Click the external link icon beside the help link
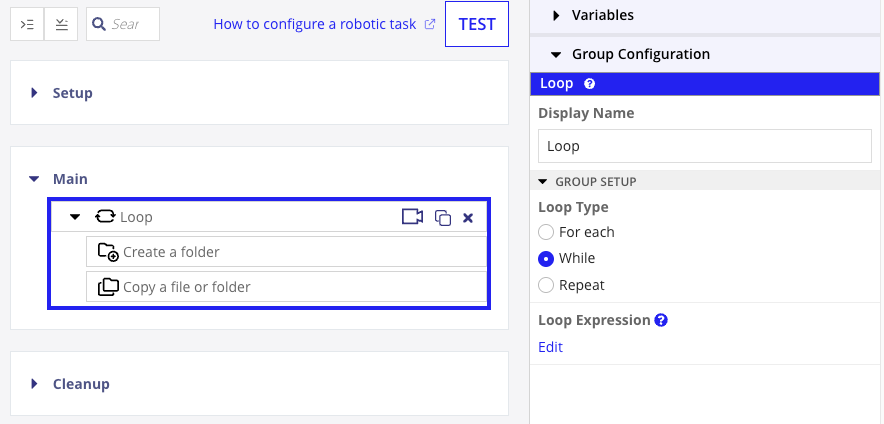The image size is (884, 424). pos(430,24)
